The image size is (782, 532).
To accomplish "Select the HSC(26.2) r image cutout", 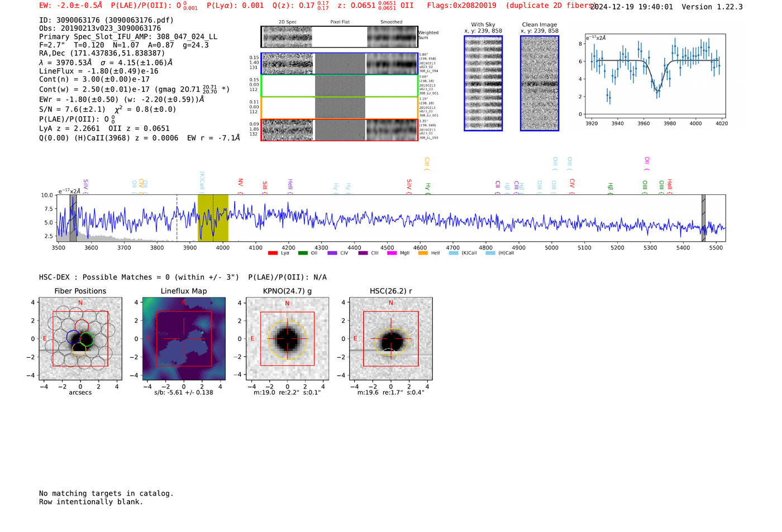I will (x=390, y=339).
